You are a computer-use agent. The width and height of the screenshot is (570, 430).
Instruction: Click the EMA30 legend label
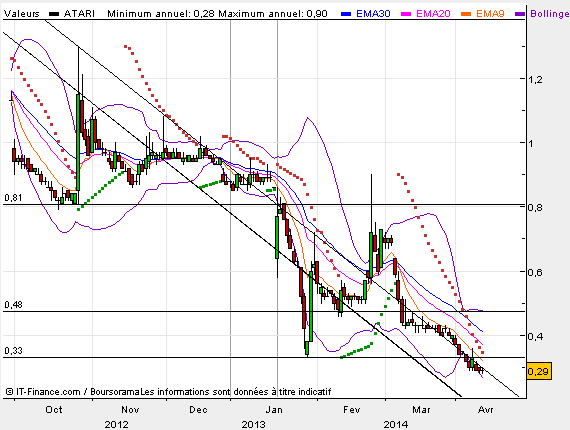(x=373, y=14)
